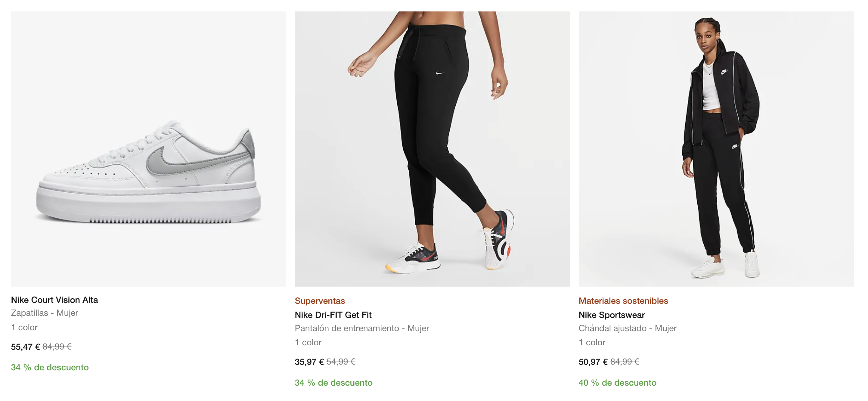This screenshot has height=401, width=868.
Task: Click the crossed-out 54,99 € price
Action: click(x=341, y=362)
